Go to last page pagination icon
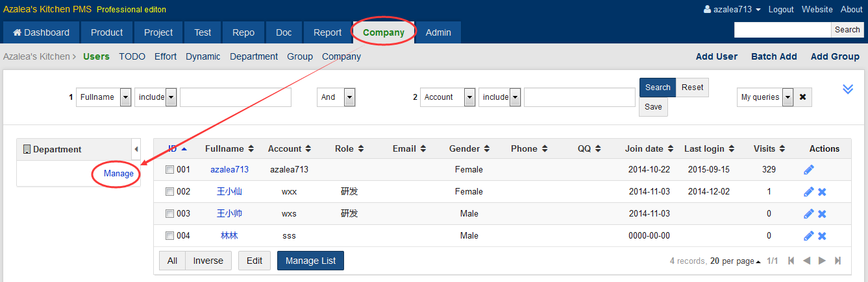Viewport: 868px width, 282px height. point(837,261)
